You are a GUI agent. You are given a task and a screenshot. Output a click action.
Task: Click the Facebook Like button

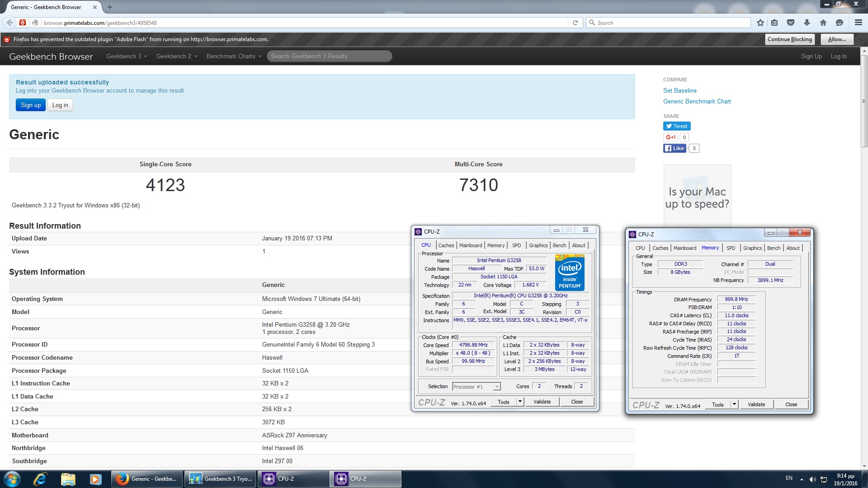pos(675,148)
